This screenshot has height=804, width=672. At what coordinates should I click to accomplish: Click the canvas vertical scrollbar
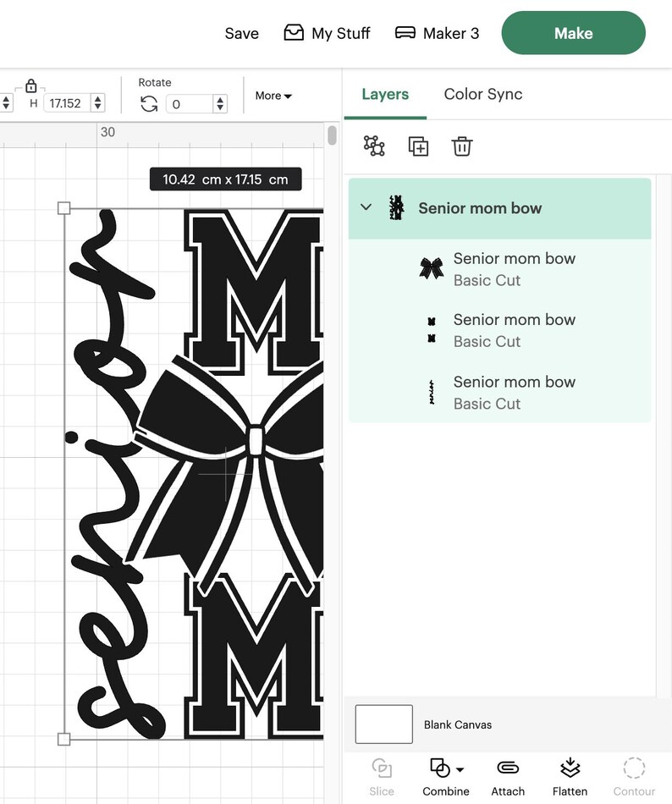(332, 135)
